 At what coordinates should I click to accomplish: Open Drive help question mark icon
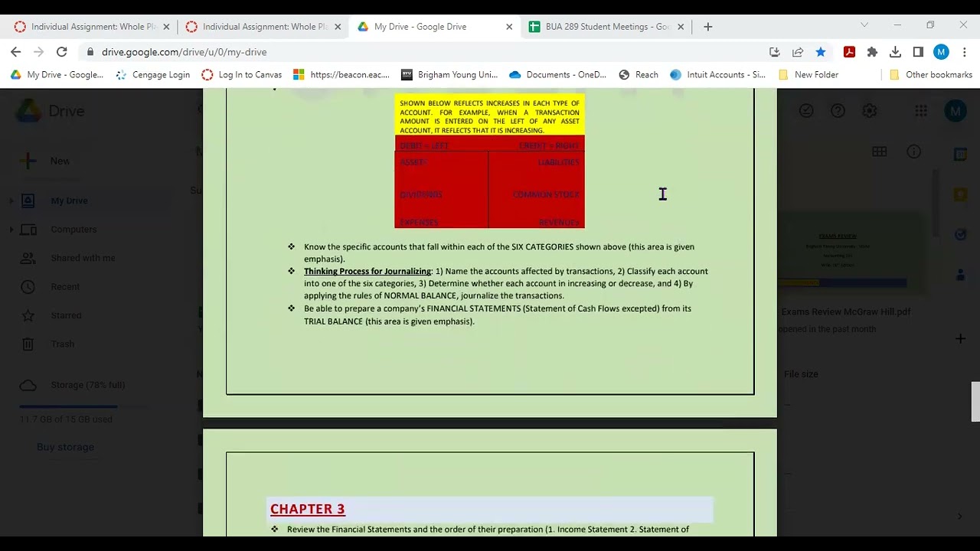[x=838, y=111]
